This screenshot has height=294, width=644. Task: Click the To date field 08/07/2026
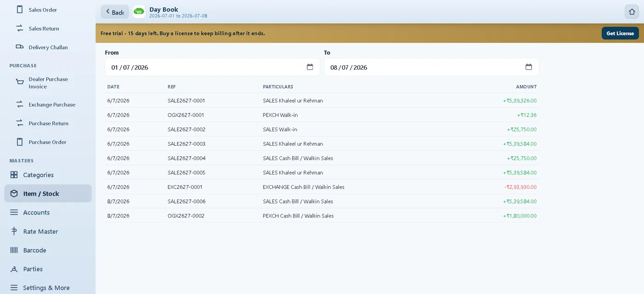pos(431,67)
